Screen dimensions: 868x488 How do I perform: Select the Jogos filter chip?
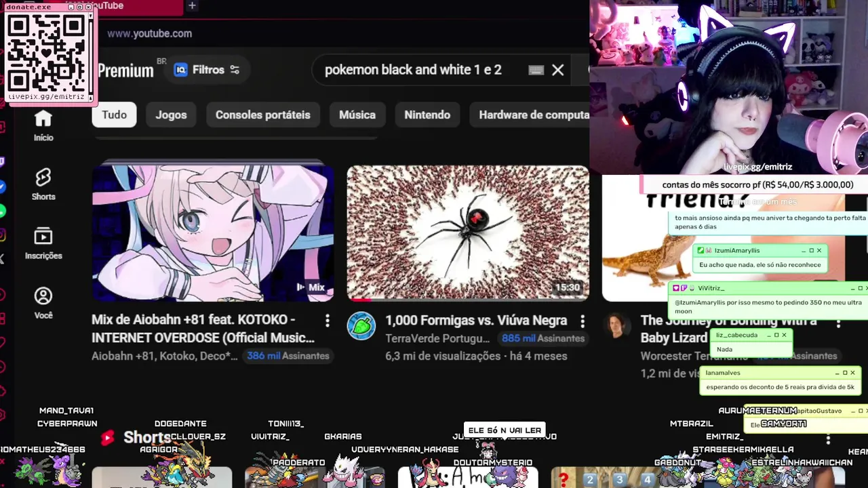coord(171,115)
